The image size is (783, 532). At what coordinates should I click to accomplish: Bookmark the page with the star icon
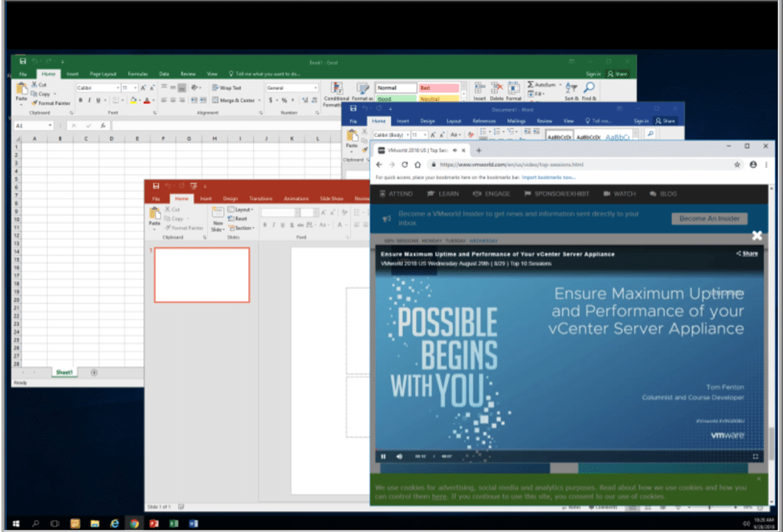[736, 164]
